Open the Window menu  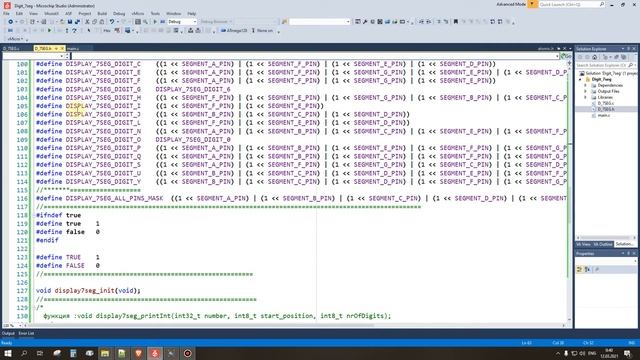[x=173, y=13]
